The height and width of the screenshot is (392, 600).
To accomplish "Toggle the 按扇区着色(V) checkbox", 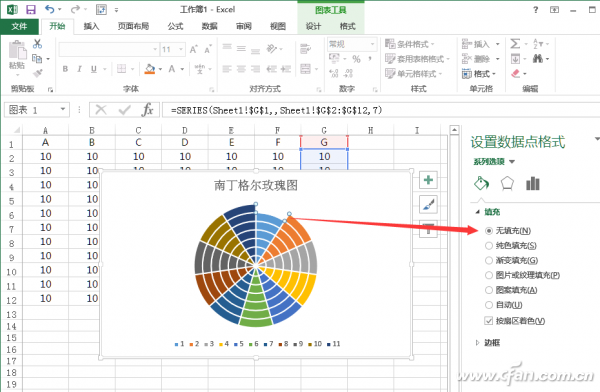I will point(489,321).
